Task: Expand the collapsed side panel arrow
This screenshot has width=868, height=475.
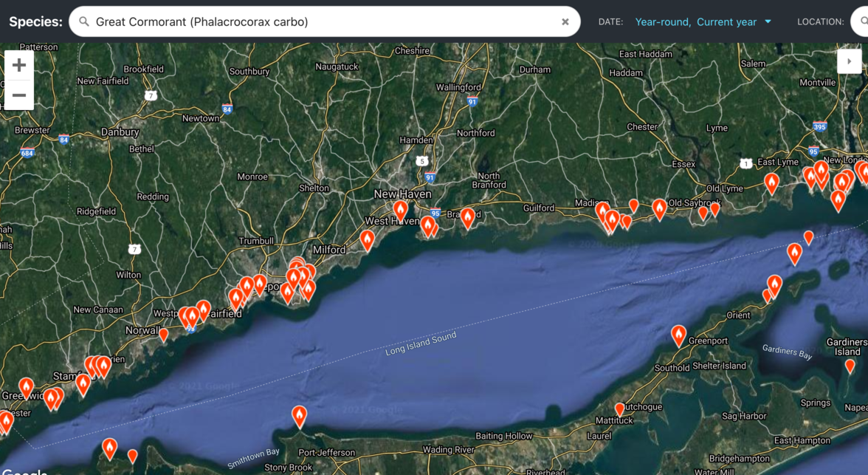Action: click(x=849, y=61)
